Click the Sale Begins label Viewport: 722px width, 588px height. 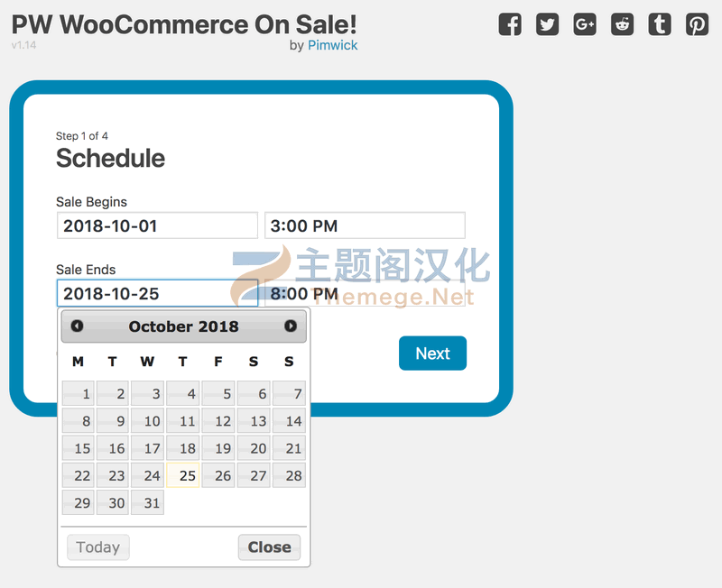92,202
